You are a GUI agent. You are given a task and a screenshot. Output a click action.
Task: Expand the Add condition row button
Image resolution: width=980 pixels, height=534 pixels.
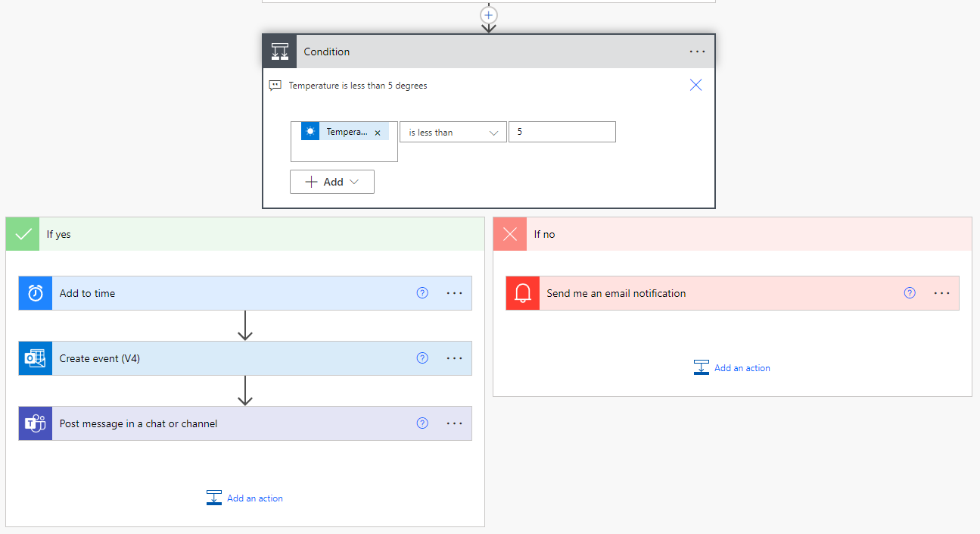point(332,182)
